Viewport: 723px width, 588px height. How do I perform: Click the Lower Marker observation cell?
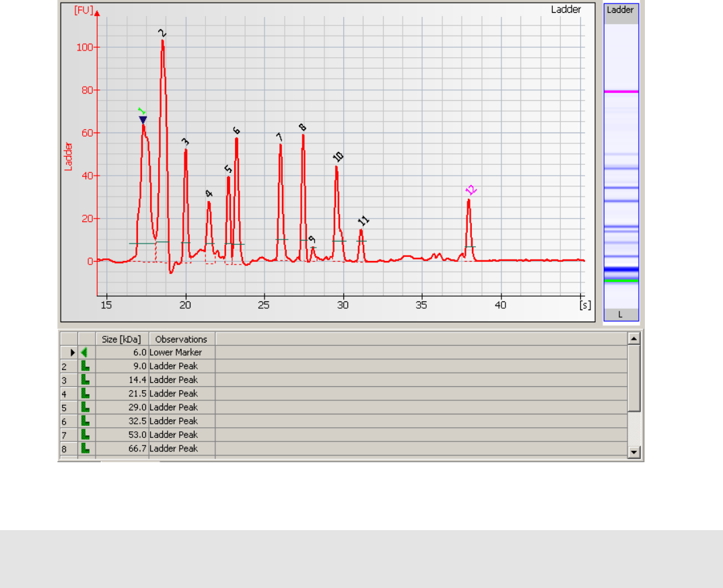pos(182,353)
